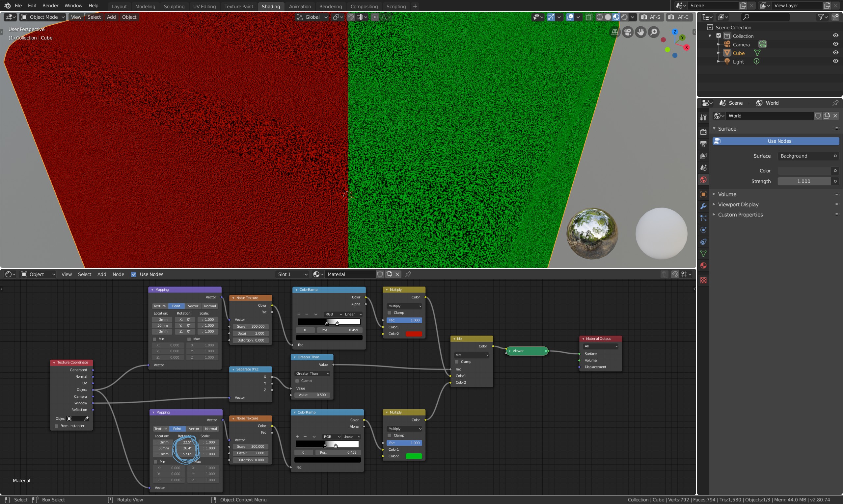
Task: Open the Modifiers wrench tab icon
Action: coord(703,206)
